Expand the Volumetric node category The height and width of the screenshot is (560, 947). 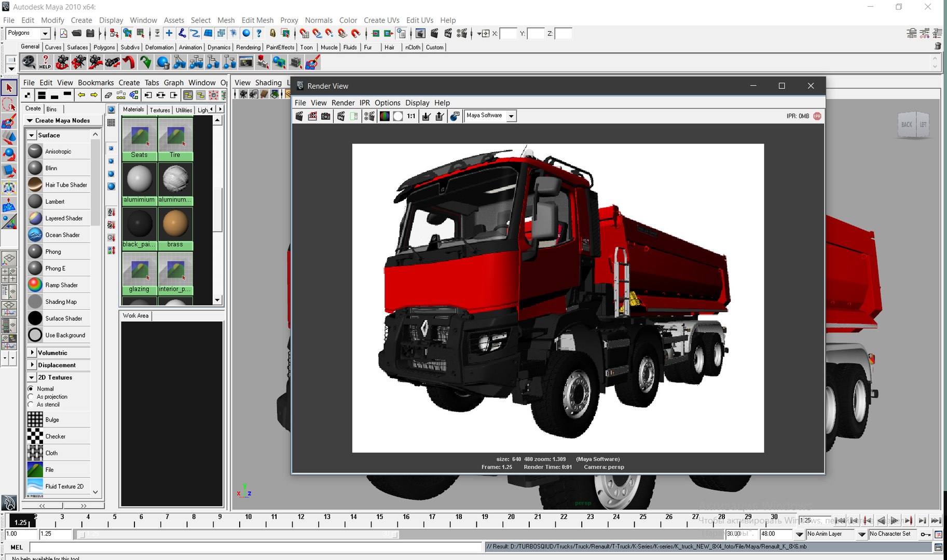click(x=32, y=353)
